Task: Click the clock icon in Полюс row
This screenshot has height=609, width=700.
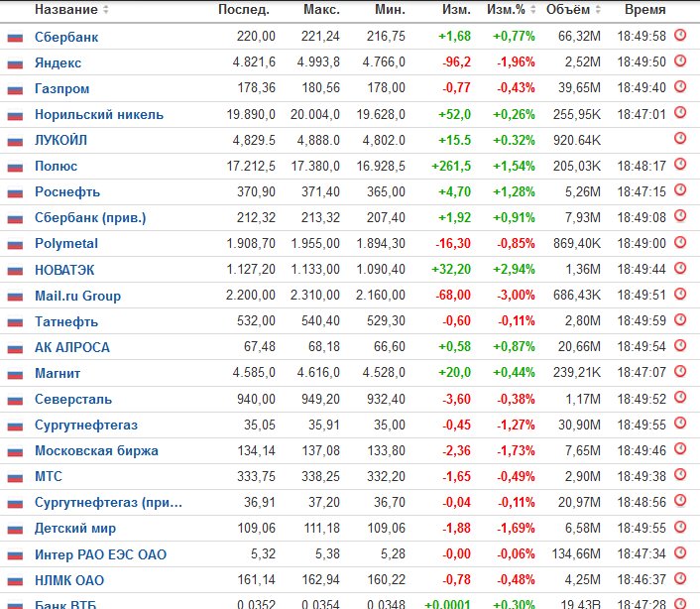Action: [680, 165]
